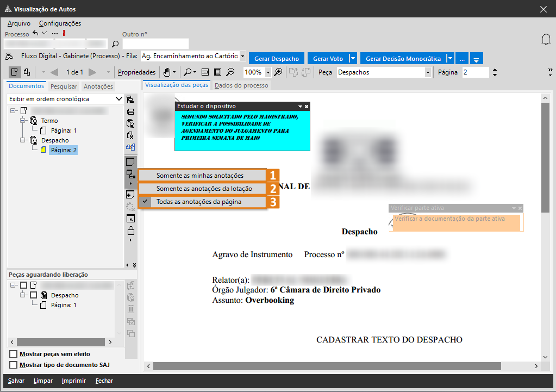Click the tree structure view icon in sidebar
The height and width of the screenshot is (392, 556).
pyautogui.click(x=130, y=99)
